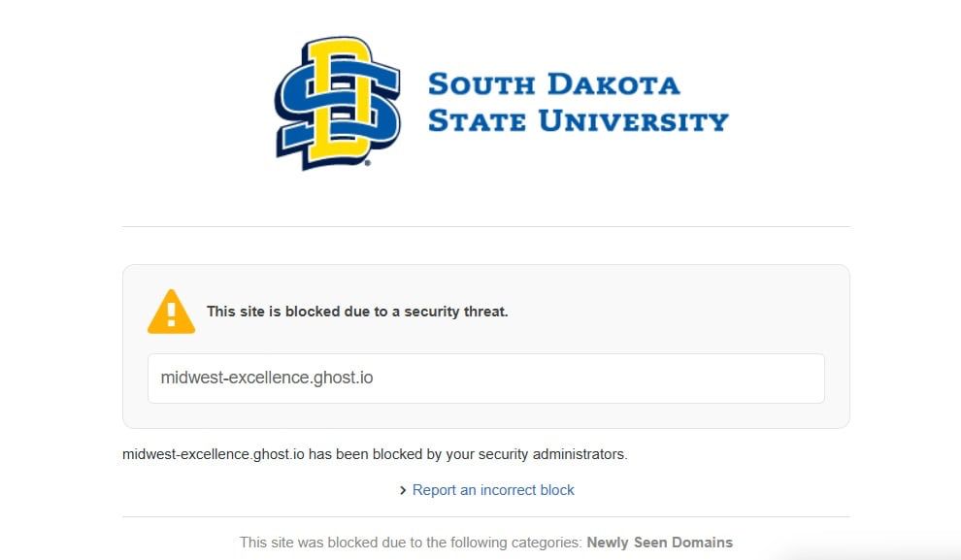Click the word "South" in the wordmark
Image resolution: width=961 pixels, height=560 pixels.
coord(480,84)
